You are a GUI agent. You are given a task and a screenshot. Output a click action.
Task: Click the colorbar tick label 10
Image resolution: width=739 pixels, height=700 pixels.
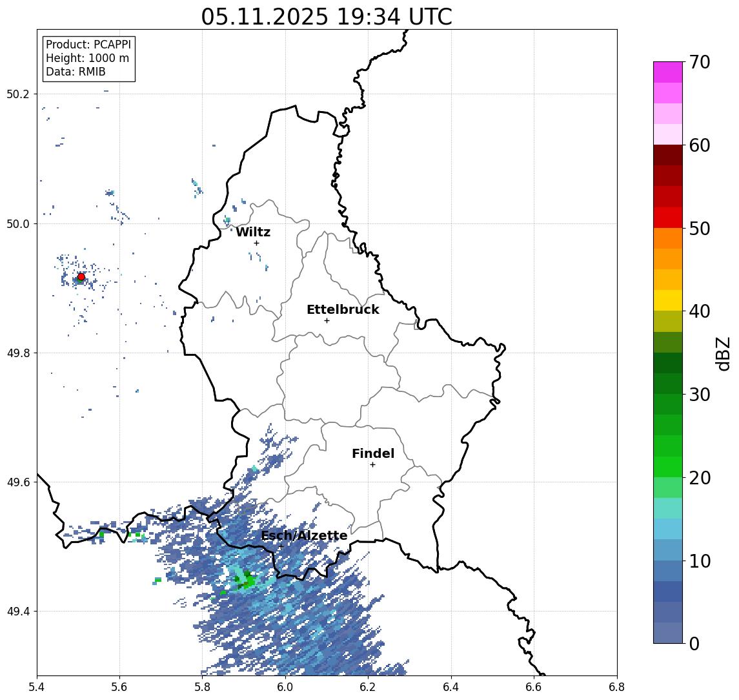(700, 561)
